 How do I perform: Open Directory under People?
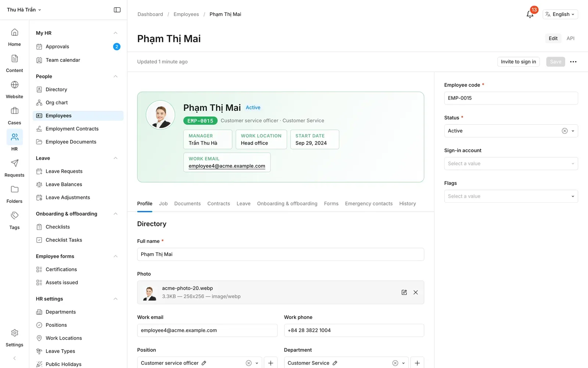tap(78, 89)
